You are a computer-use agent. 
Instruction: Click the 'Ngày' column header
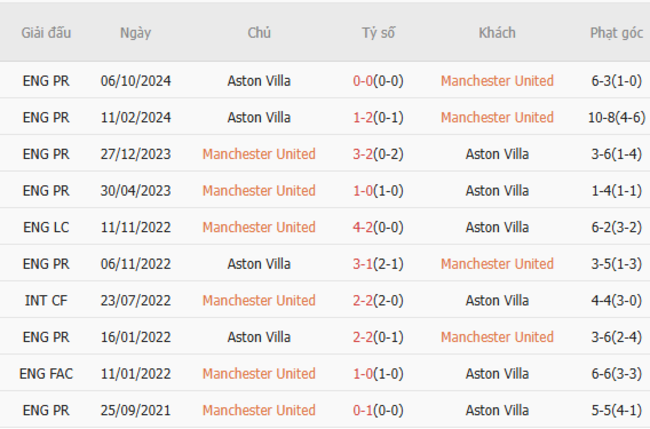pos(135,32)
